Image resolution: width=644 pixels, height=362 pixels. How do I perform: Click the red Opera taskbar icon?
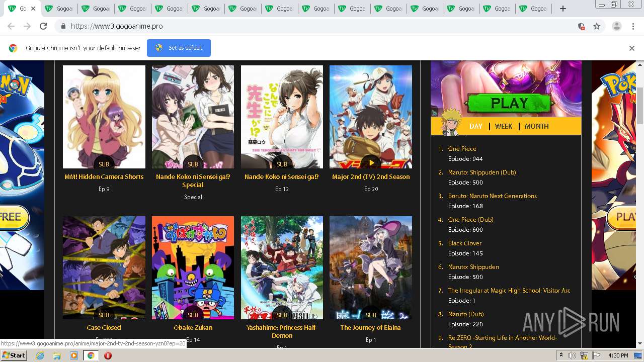pos(108,355)
